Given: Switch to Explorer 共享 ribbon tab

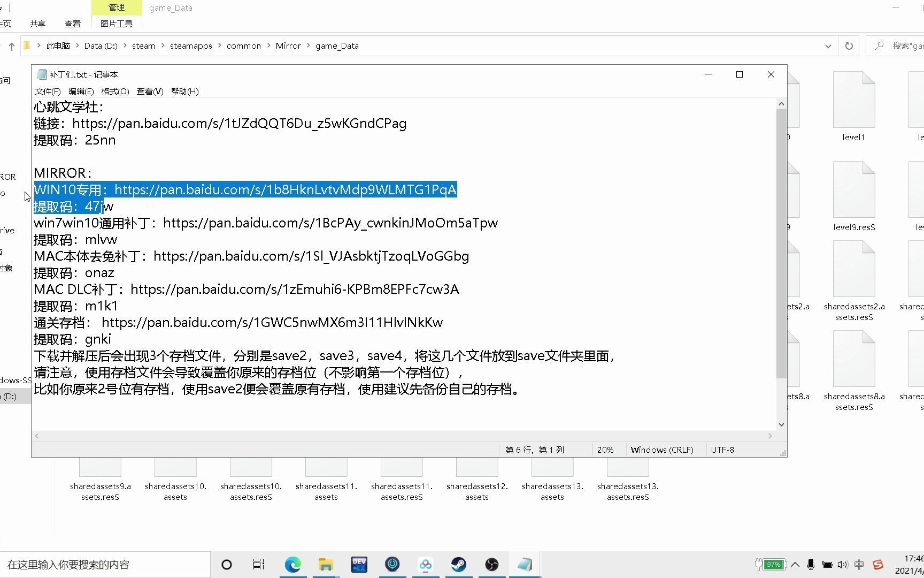Looking at the screenshot, I should click(37, 24).
